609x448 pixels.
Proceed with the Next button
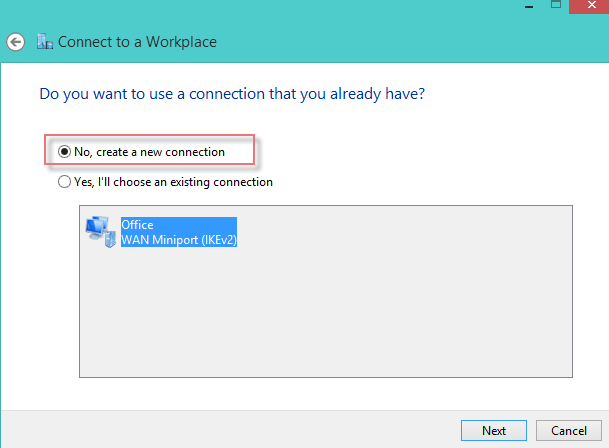click(x=494, y=431)
